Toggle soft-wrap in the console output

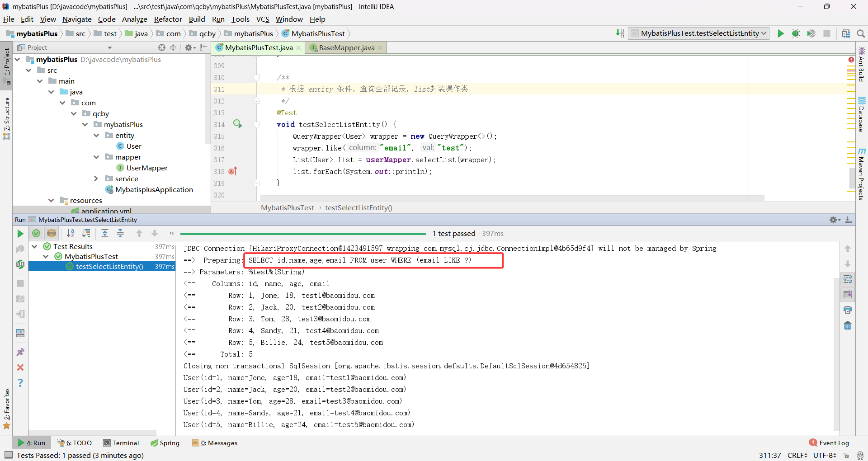848,279
